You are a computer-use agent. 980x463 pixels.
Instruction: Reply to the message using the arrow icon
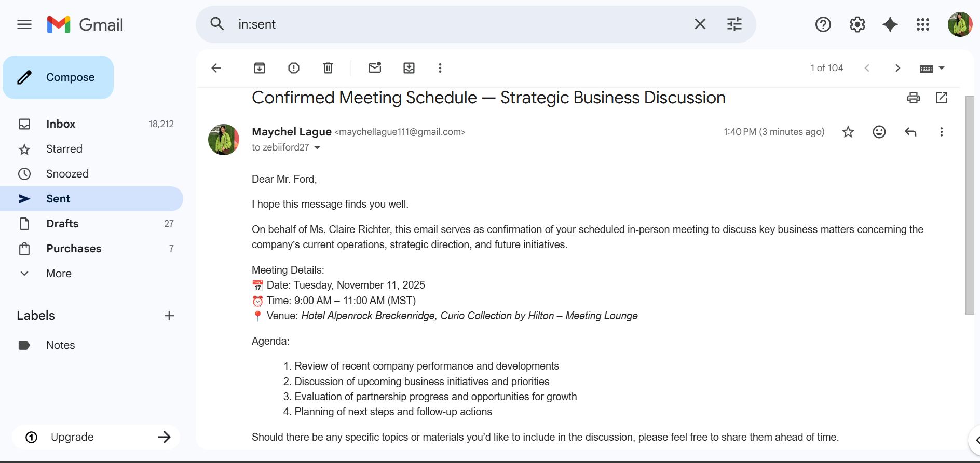[x=910, y=132]
